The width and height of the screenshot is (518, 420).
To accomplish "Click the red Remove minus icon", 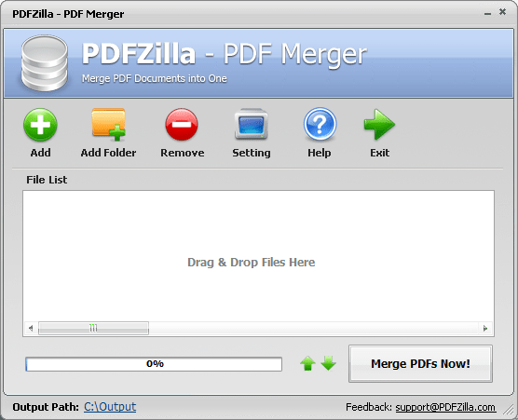I will [182, 125].
